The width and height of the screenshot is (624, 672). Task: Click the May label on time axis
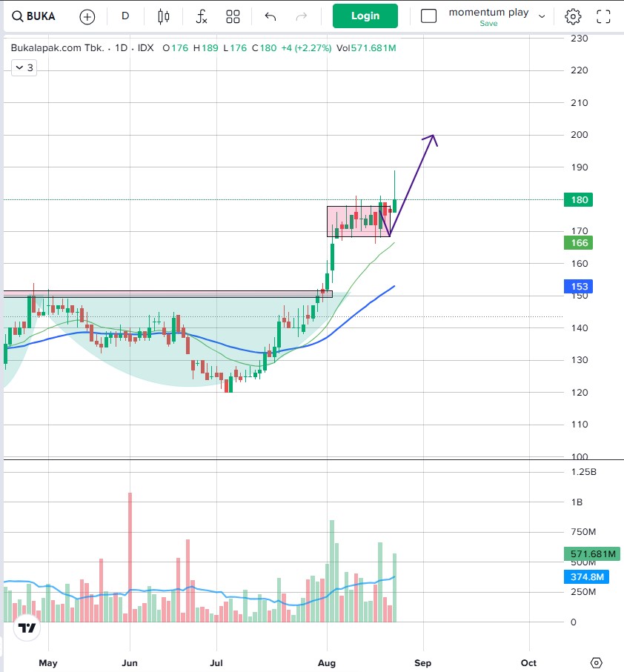coord(48,663)
